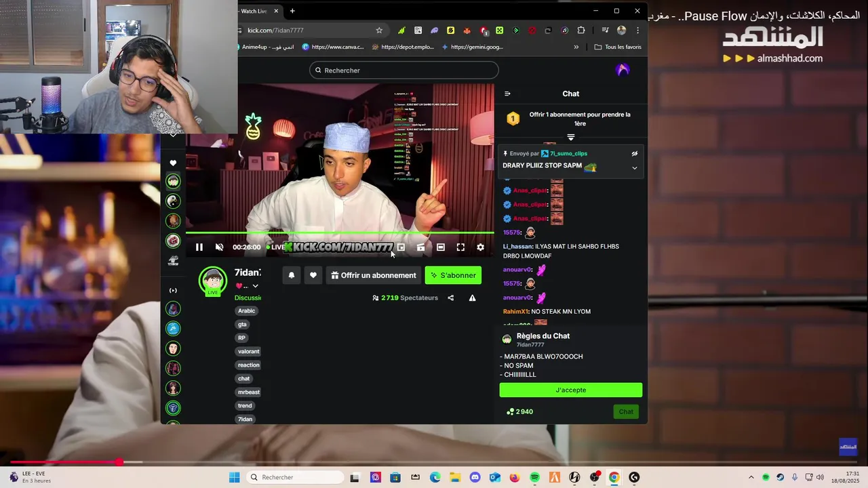
Task: Click the Kick search field Rechercher
Action: (404, 70)
